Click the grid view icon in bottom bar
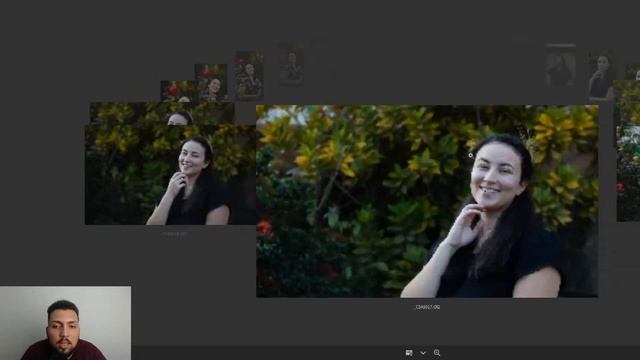Screen dimensions: 640x360 pyautogui.click(x=409, y=353)
